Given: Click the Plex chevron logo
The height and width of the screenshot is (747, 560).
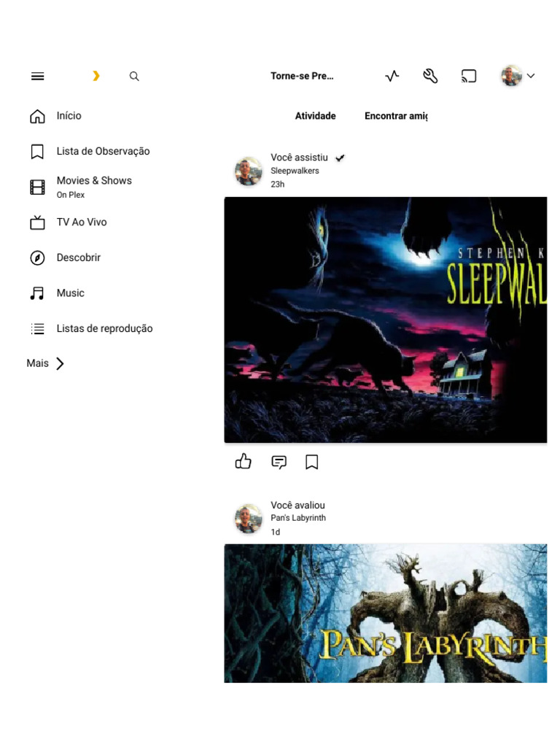Looking at the screenshot, I should [96, 76].
